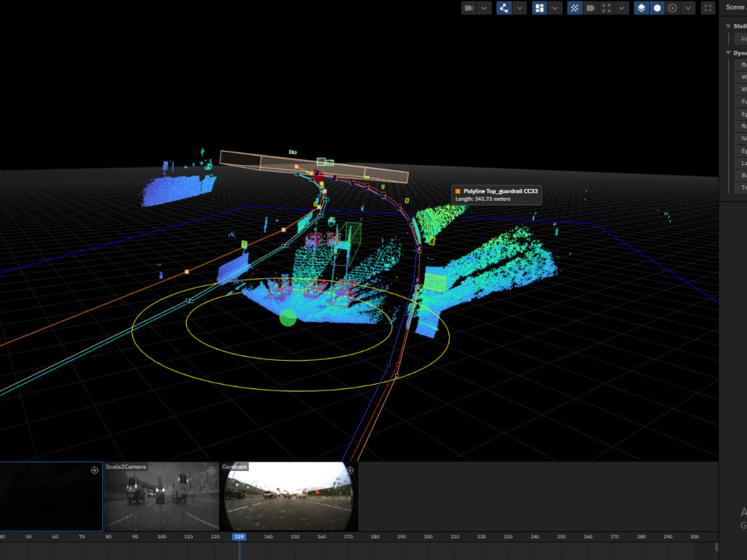Select the row starting with 'Fo'
The image size is (747, 560).
[740, 102]
